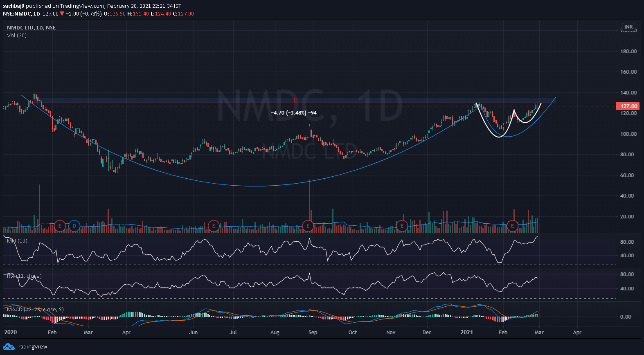Image resolution: width=644 pixels, height=355 pixels.
Task: Click the Oct label on time axis
Action: click(x=352, y=332)
